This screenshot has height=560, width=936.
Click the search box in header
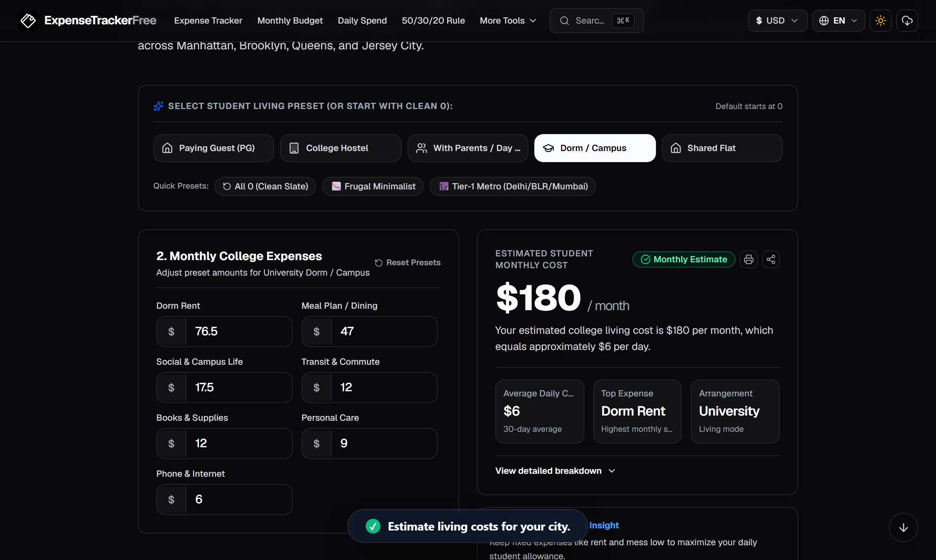point(596,20)
